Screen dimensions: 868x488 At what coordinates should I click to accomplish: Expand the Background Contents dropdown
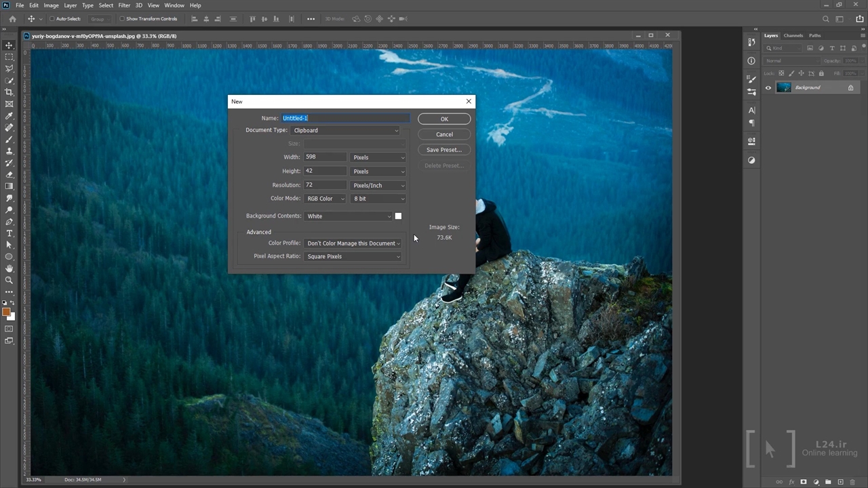349,216
